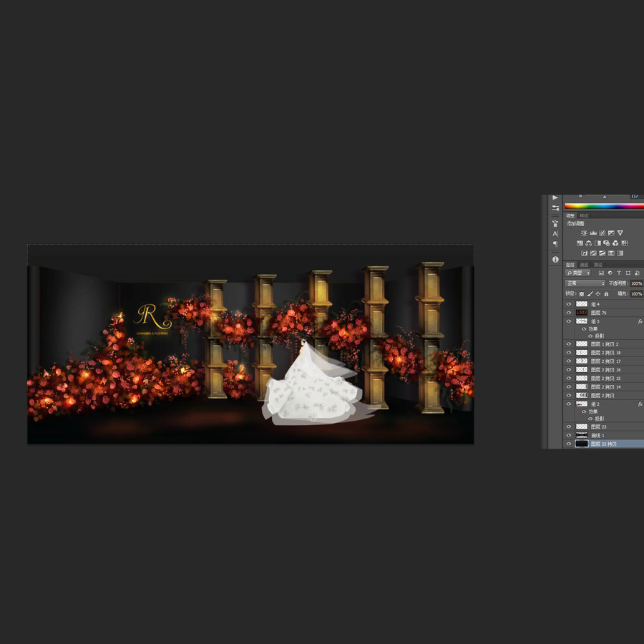Add a Photo Filter adjustment
The width and height of the screenshot is (644, 644).
607,243
